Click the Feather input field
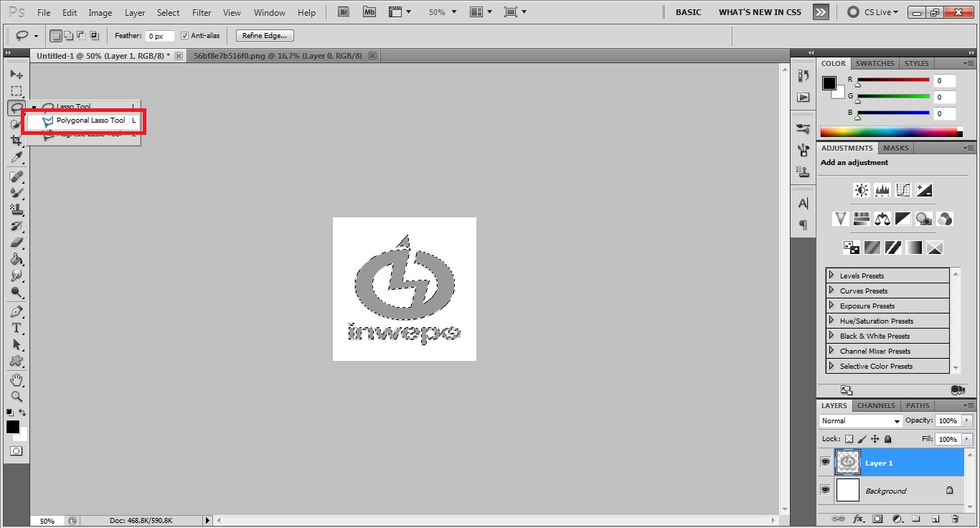The image size is (980, 528). 160,36
